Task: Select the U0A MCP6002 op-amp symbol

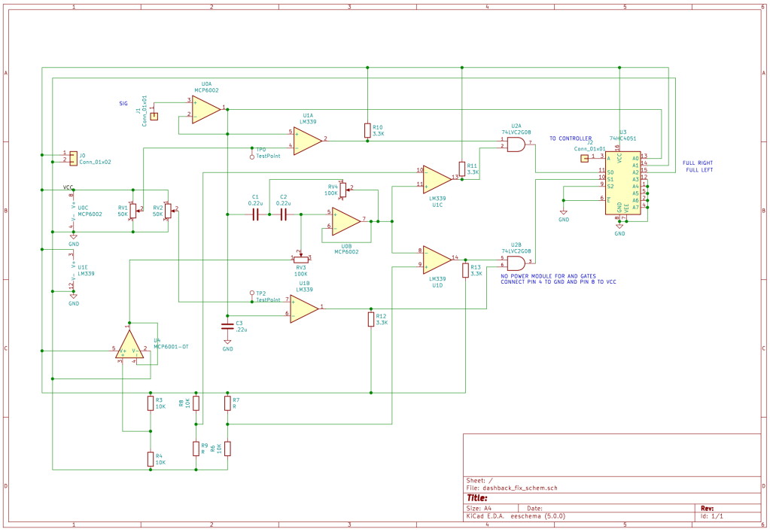Action: click(205, 108)
